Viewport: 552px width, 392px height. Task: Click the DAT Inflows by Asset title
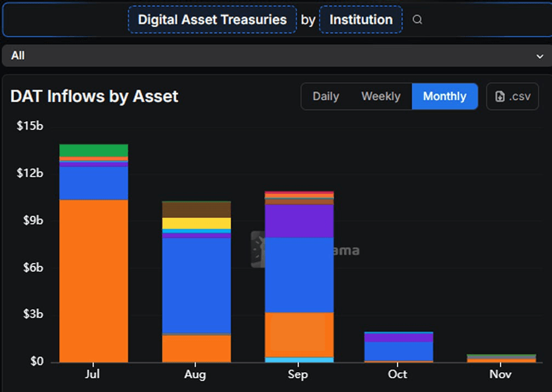pos(94,96)
